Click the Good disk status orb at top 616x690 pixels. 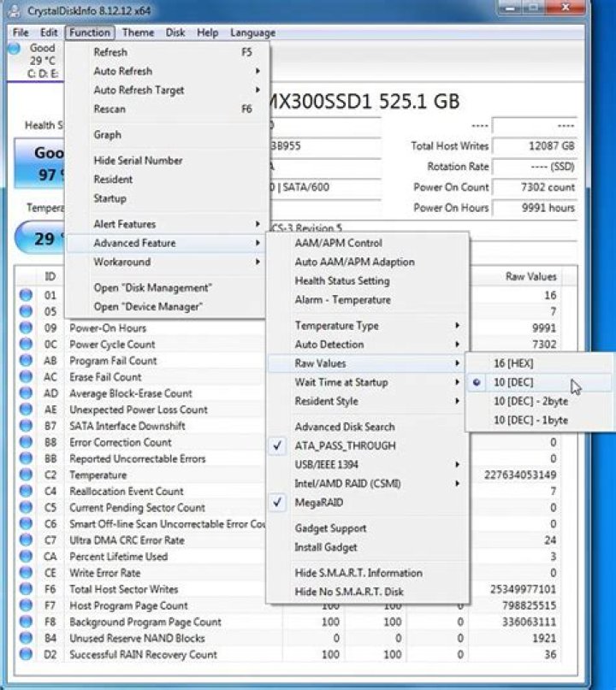(15, 49)
